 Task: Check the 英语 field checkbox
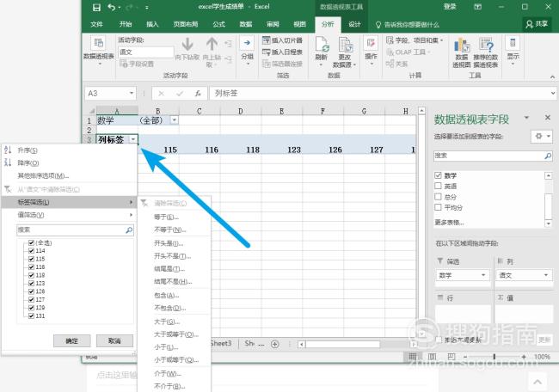[438, 186]
